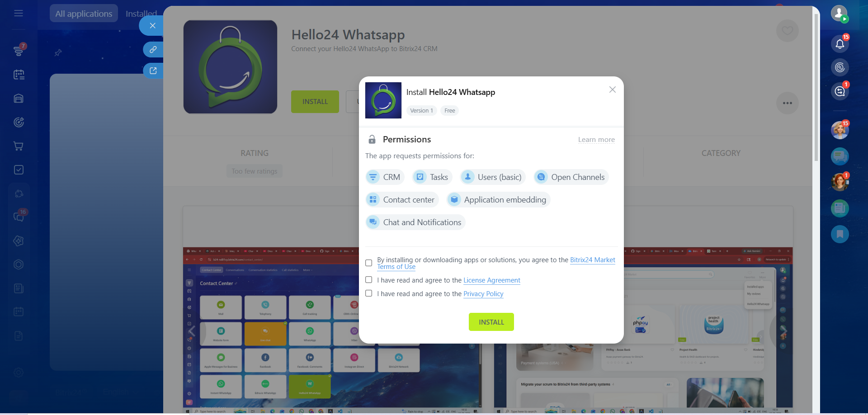
Task: Click the Too few ratings label
Action: (255, 171)
